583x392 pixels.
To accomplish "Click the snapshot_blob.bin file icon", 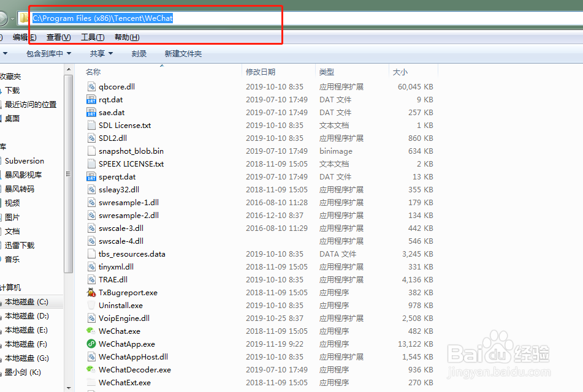I will pos(91,151).
